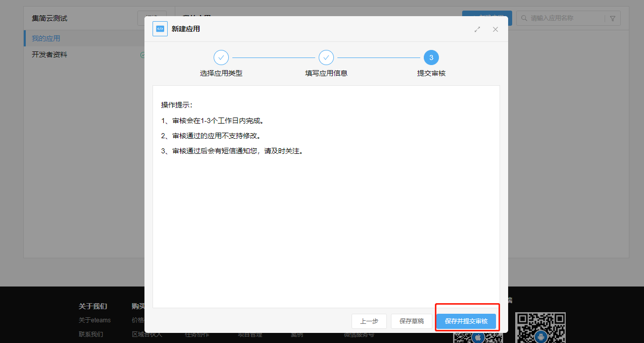
Task: Select 我的应用 in left sidebar
Action: tap(46, 38)
